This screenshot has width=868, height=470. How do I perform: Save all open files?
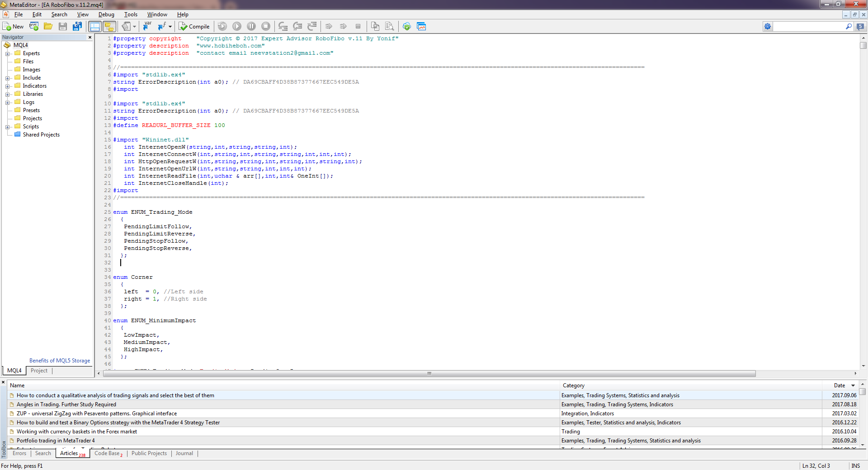[77, 26]
